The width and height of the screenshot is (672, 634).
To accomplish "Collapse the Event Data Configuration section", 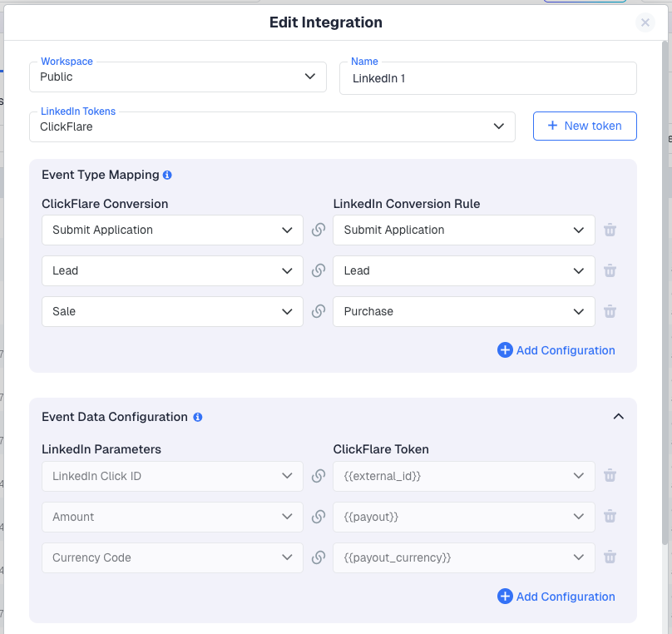I will (618, 417).
